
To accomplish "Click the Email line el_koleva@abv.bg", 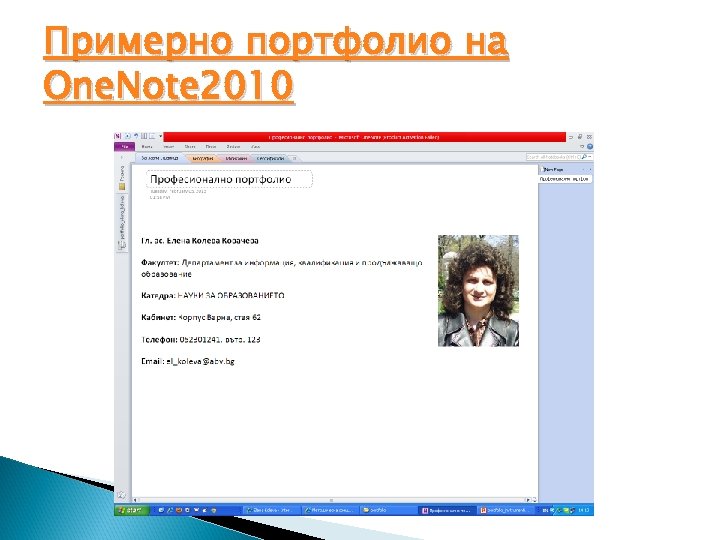I will click(188, 361).
